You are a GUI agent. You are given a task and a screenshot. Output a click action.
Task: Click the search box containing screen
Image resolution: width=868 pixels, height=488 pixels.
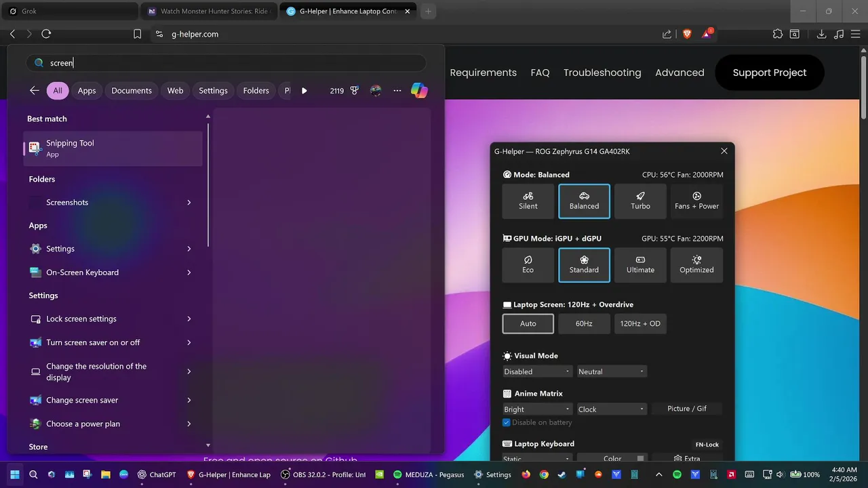pyautogui.click(x=226, y=63)
